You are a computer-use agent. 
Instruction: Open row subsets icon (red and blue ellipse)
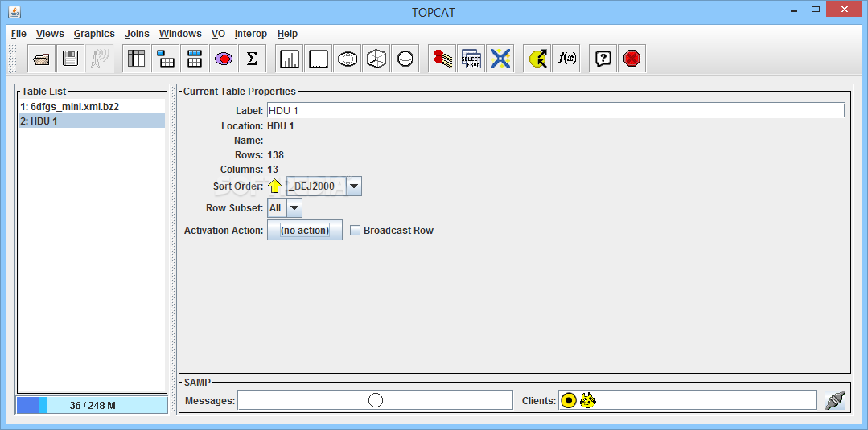coord(223,59)
